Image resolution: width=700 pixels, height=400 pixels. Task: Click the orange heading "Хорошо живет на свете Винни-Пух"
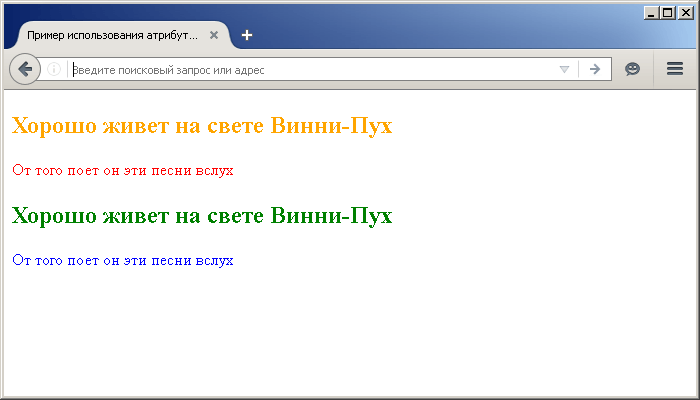tap(202, 126)
